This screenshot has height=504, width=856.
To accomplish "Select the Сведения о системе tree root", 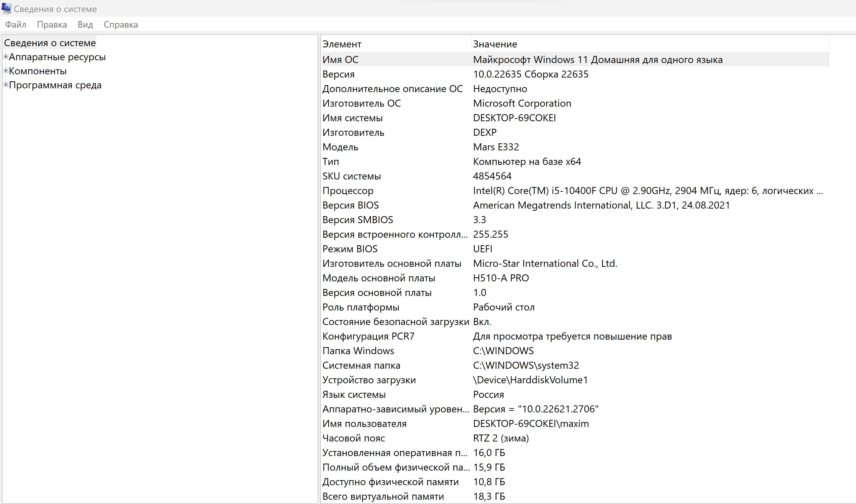I will point(50,43).
